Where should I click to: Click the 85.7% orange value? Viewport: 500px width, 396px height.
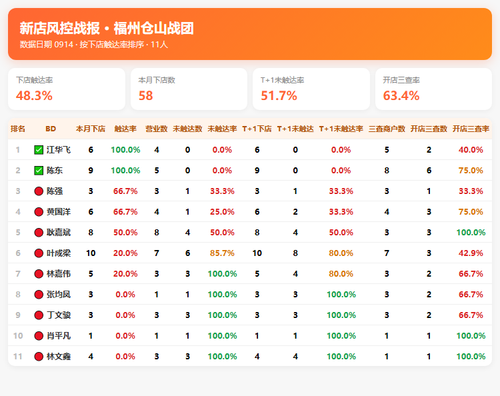222,253
